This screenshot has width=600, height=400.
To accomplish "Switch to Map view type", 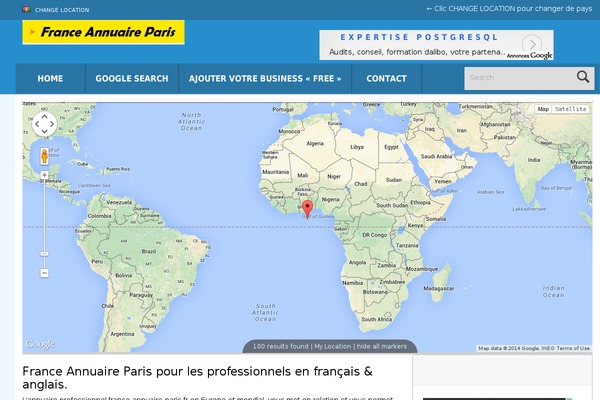I will 543,109.
